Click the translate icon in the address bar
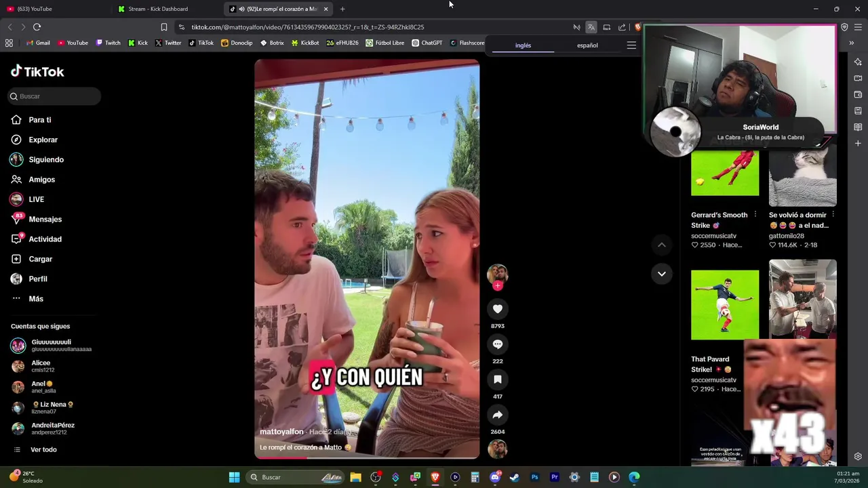 [x=591, y=27]
